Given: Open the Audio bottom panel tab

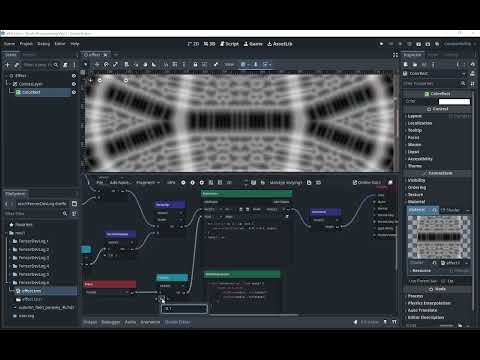Looking at the screenshot, I should pyautogui.click(x=130, y=322).
